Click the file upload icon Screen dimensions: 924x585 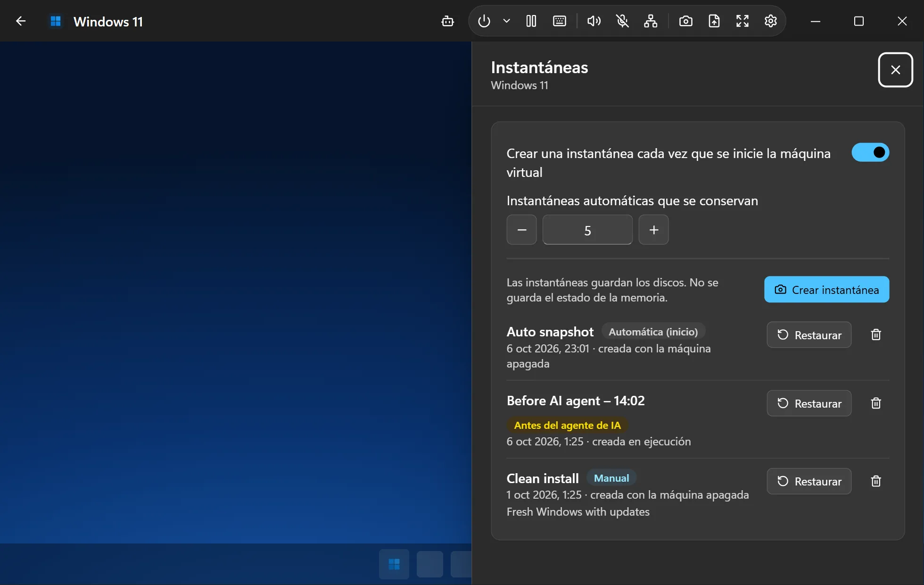[x=714, y=21]
